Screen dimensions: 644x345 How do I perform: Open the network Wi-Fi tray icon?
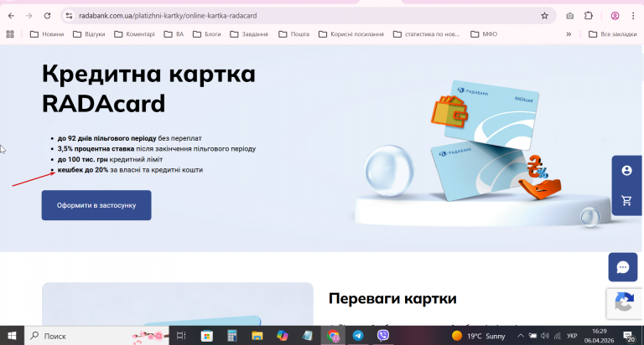pos(558,336)
